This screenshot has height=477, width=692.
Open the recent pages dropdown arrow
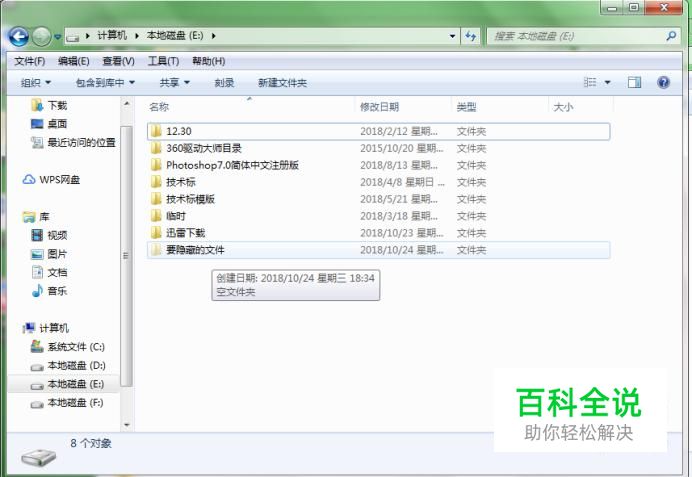coord(57,37)
